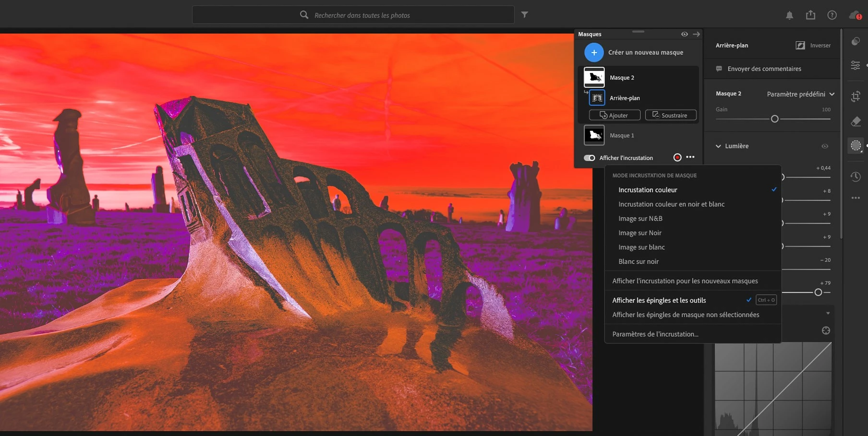Click the slider handle with value +79
Screen dimensions: 868x436
pyautogui.click(x=818, y=293)
